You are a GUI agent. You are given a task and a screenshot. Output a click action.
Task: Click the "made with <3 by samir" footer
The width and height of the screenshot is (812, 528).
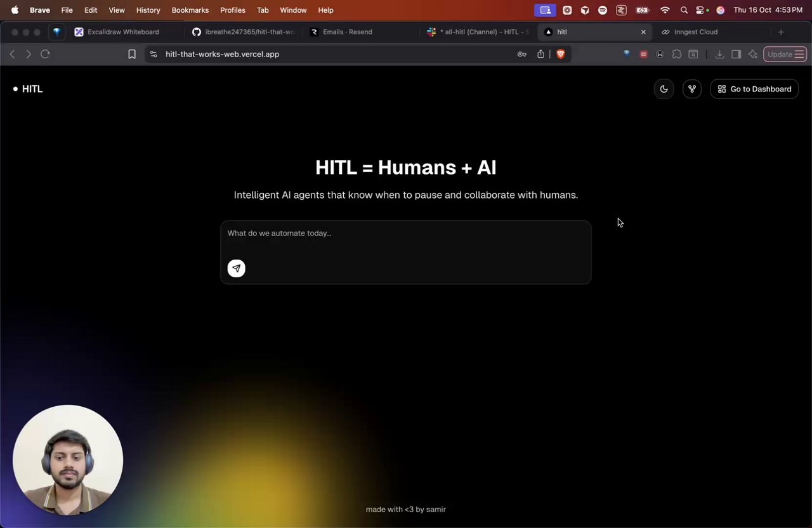(406, 509)
